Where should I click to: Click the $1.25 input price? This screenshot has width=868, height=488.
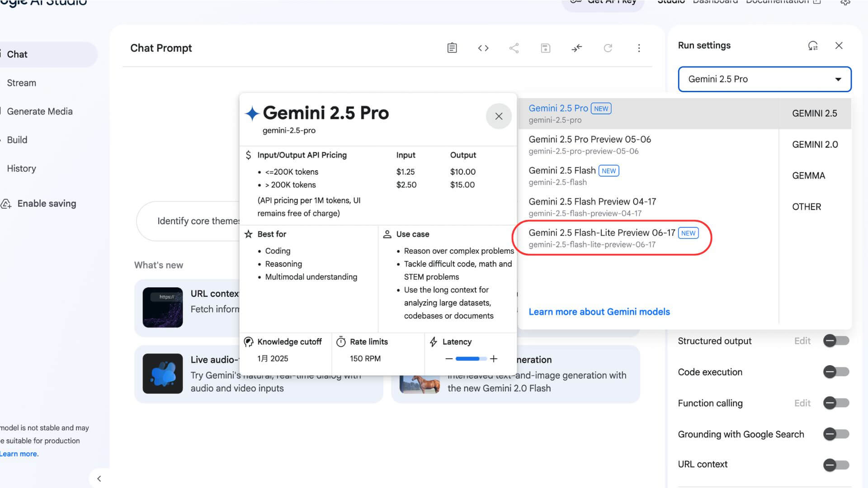coord(406,172)
